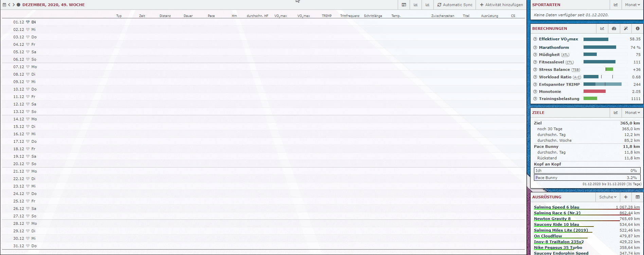Click Aktivität hinzufügen to add activity

501,5
